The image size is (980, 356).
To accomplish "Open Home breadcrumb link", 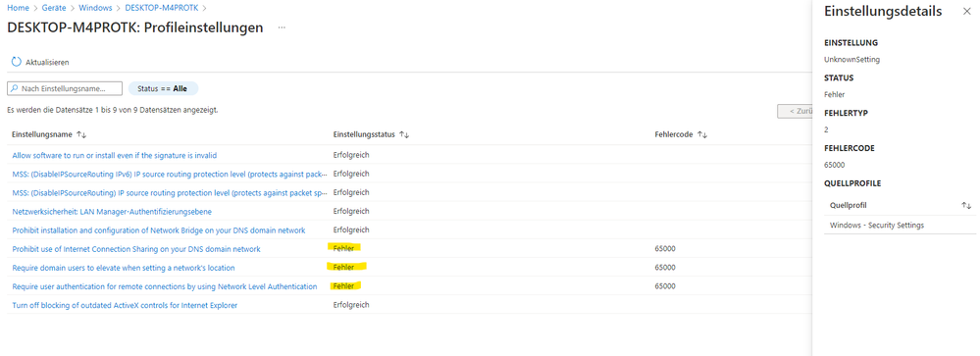I will [18, 8].
